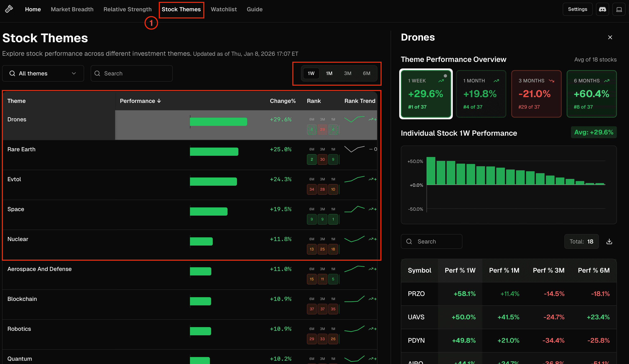Click the download icon in the Drones panel
This screenshot has height=364, width=629.
click(609, 241)
